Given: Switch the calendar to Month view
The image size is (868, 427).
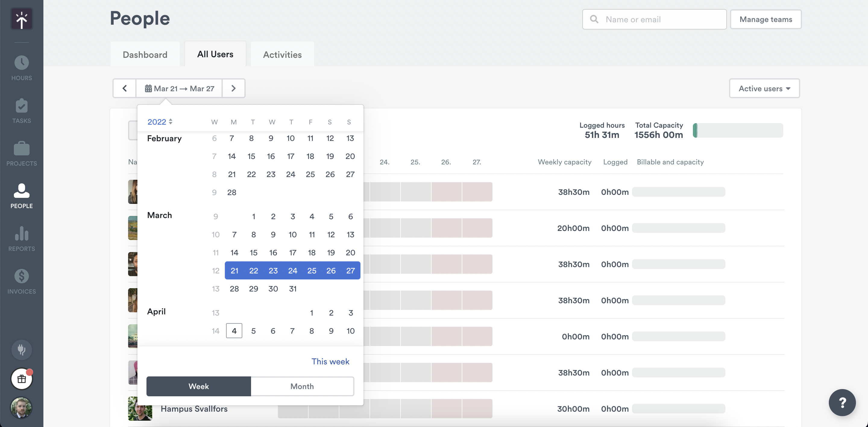Looking at the screenshot, I should click(302, 386).
